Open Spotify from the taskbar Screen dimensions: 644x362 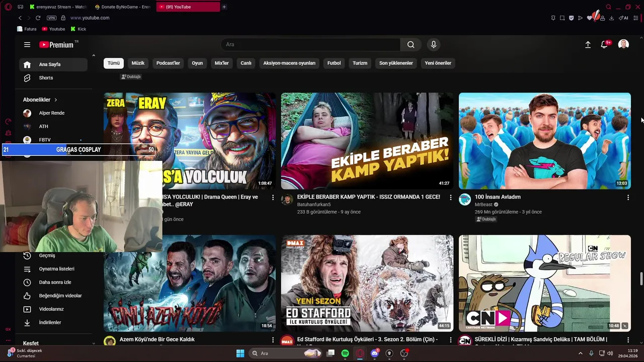pos(345,353)
